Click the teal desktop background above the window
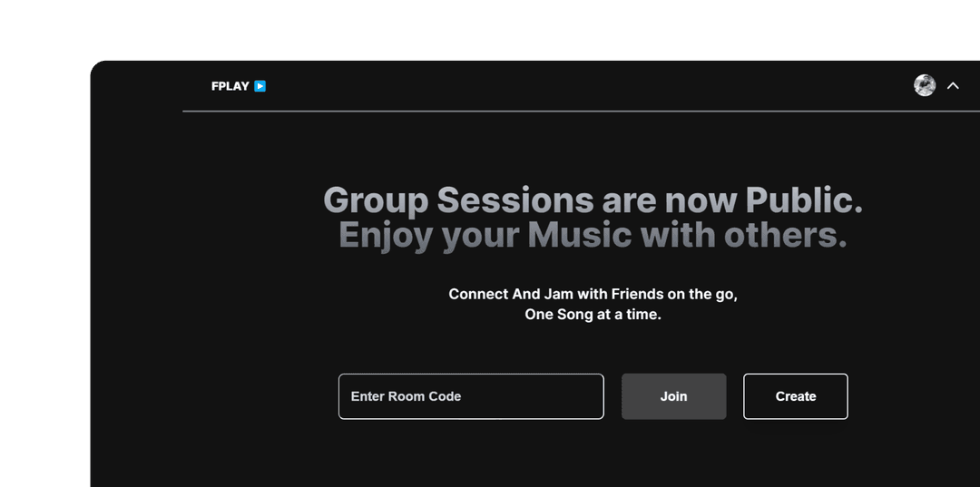 point(490,27)
